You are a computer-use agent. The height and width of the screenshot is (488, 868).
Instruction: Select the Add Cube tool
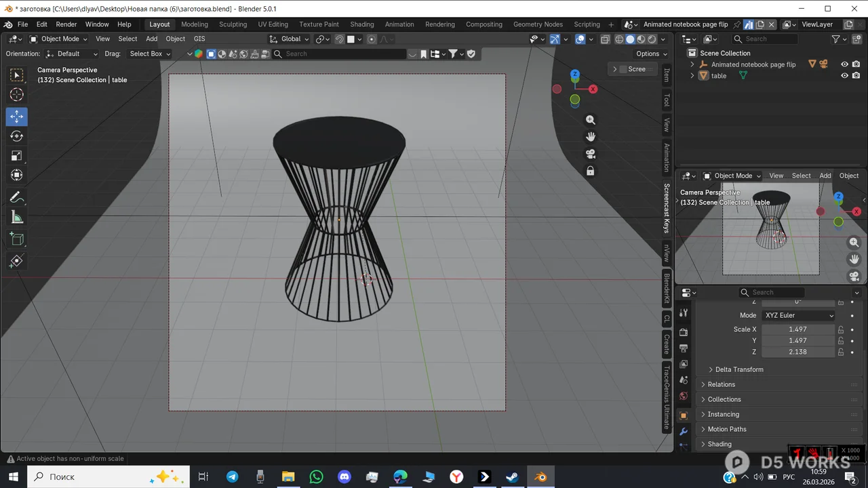coord(17,239)
